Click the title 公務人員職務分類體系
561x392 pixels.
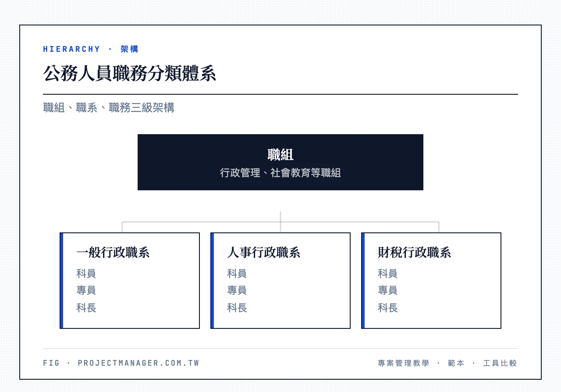point(129,74)
